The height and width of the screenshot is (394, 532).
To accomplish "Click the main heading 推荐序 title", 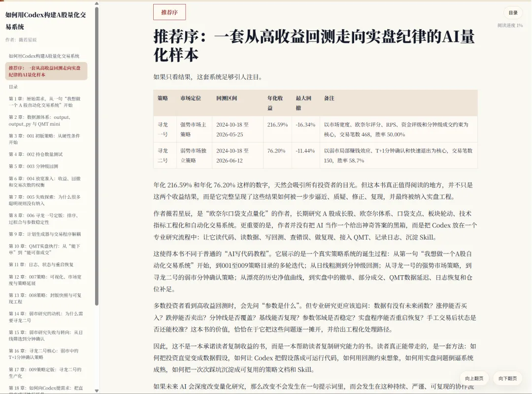I will point(314,45).
